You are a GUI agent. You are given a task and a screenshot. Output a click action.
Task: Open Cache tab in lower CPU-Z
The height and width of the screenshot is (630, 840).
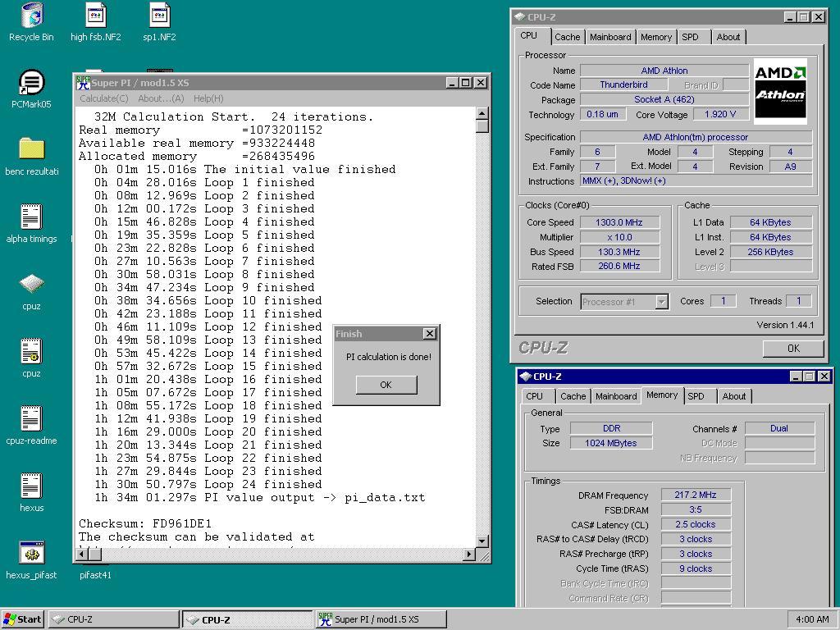[x=573, y=396]
